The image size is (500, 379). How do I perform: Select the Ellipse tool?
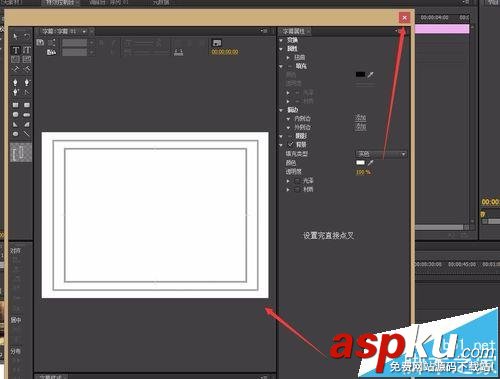(15, 134)
